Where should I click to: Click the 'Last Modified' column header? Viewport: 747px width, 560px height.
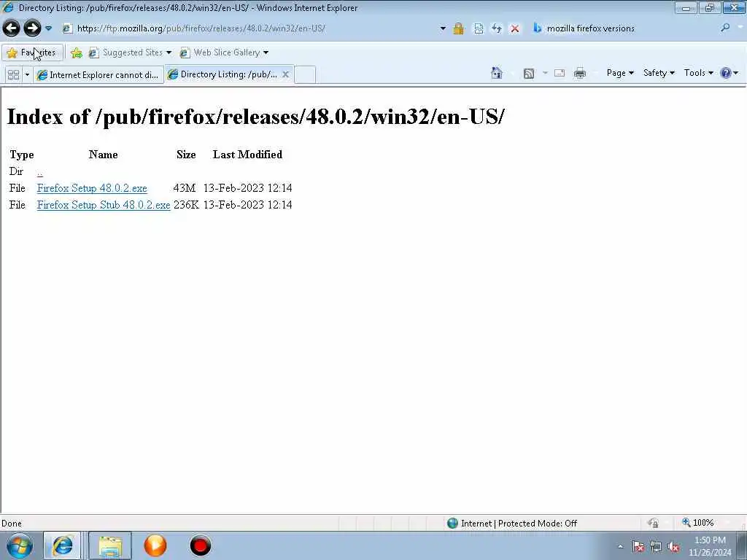pyautogui.click(x=247, y=155)
